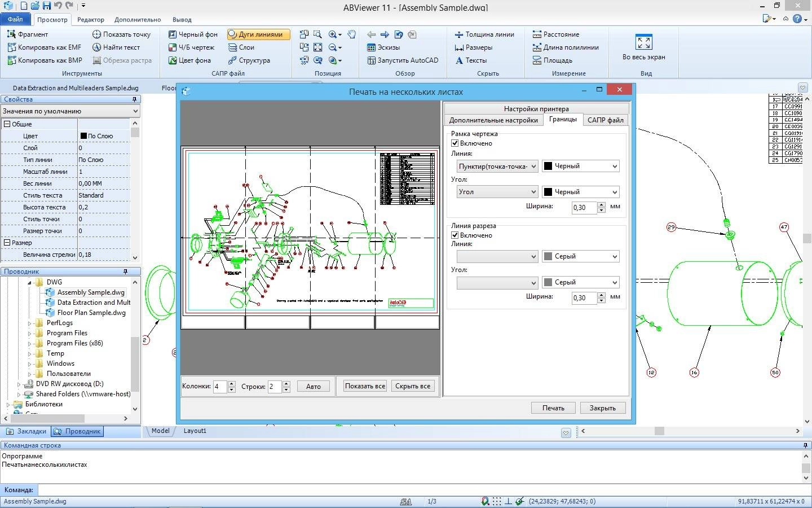Image resolution: width=812 pixels, height=508 pixels.
Task: Click the blue forward arrow icon
Action: pyautogui.click(x=385, y=34)
